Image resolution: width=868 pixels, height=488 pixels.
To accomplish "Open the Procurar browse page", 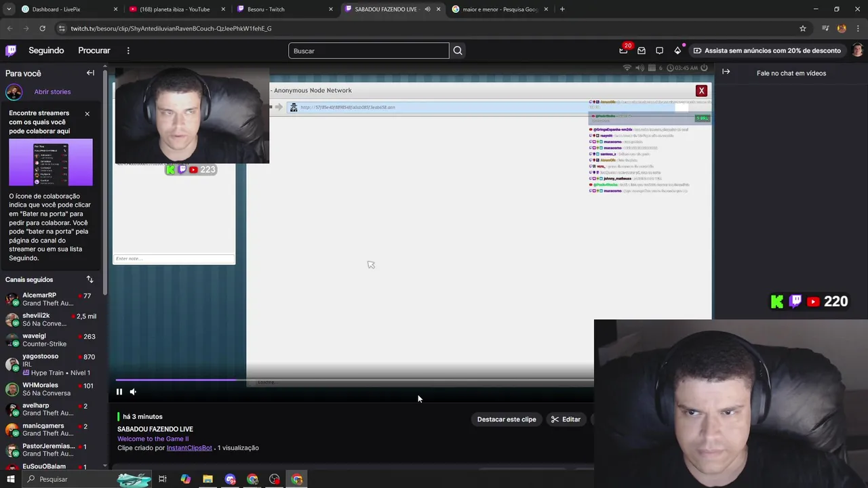I will [94, 50].
